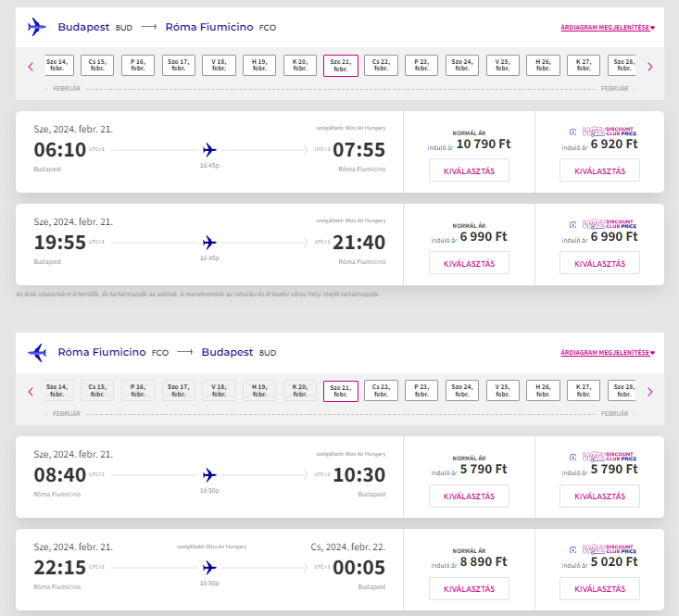Choose Discount Club 5 020 Ft Kiválasztás
This screenshot has height=616, width=679.
tap(599, 588)
